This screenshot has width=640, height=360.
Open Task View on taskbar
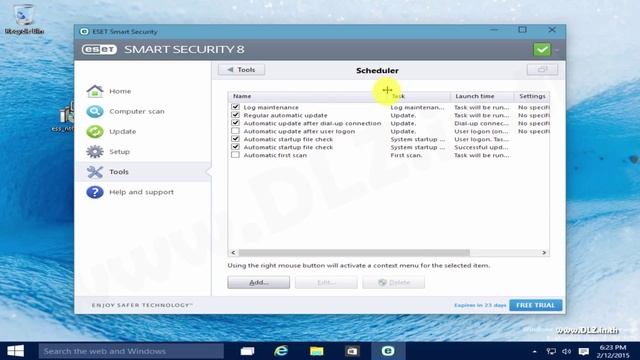[x=247, y=351]
